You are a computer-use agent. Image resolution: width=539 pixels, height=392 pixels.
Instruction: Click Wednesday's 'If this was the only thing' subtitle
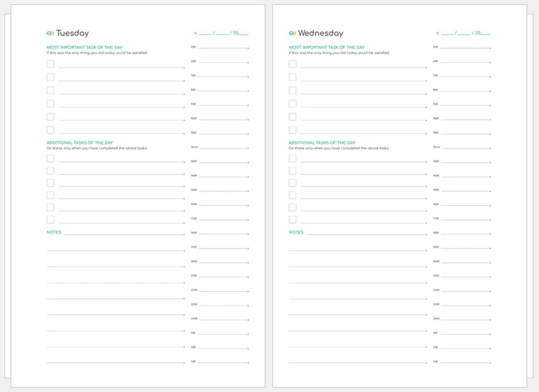click(x=339, y=53)
